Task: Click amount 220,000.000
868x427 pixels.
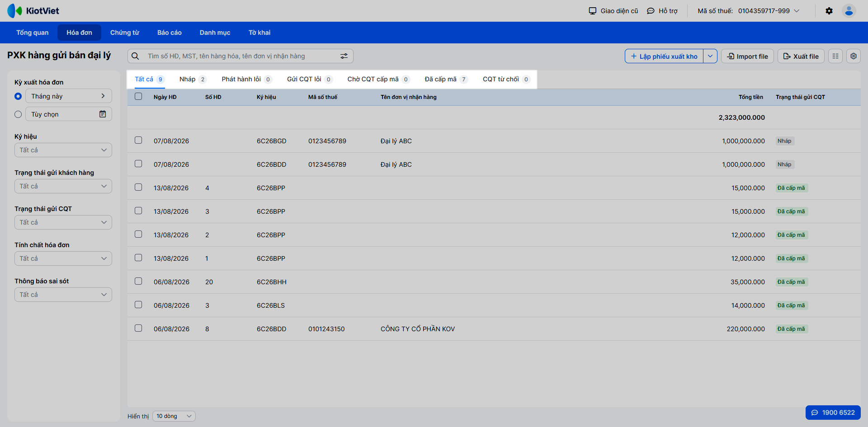Action: 746,329
